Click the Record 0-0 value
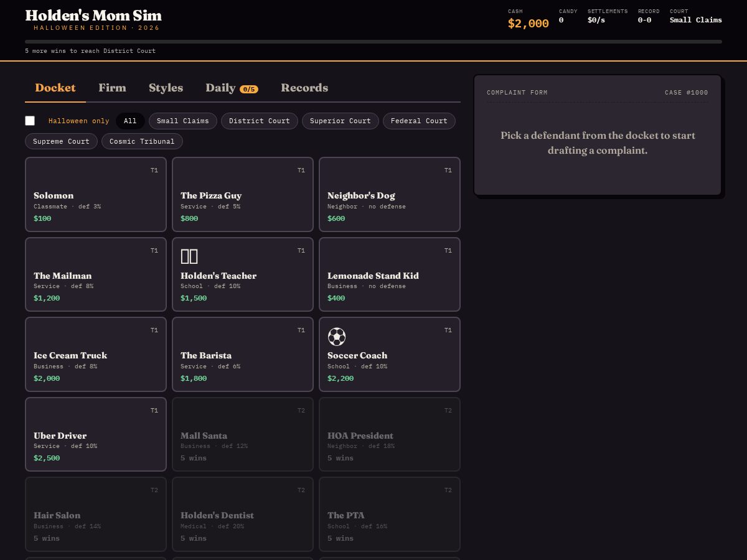Viewport: 747px width, 560px height. [645, 20]
